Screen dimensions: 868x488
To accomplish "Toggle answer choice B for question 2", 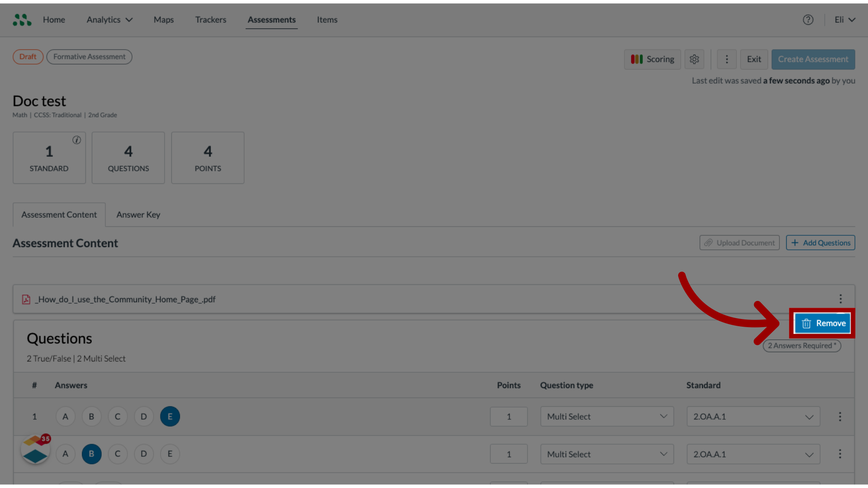I will [x=91, y=454].
